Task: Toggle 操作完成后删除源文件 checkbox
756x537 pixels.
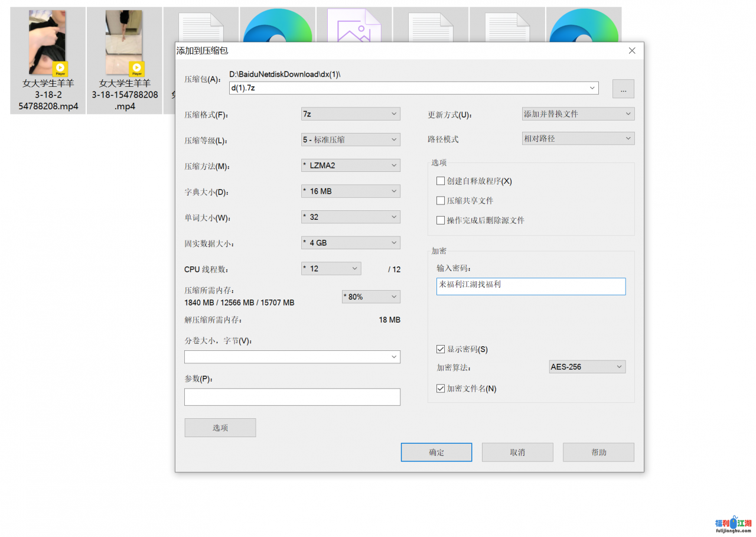Action: pyautogui.click(x=441, y=220)
